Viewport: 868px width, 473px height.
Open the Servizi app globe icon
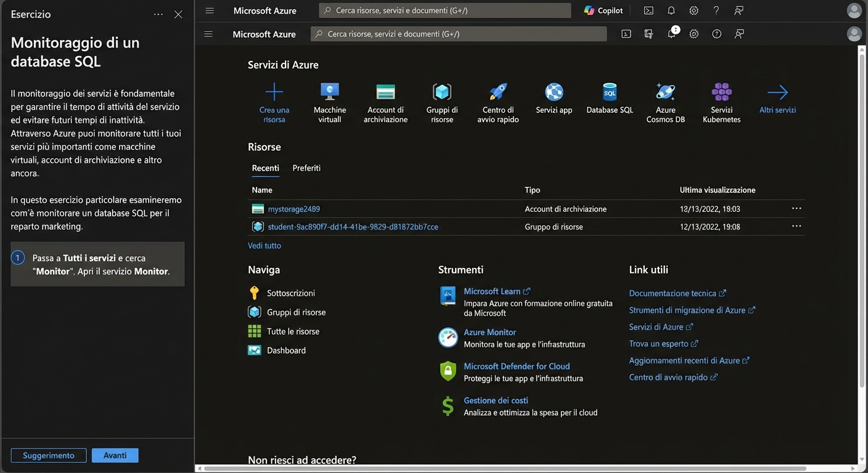[553, 91]
